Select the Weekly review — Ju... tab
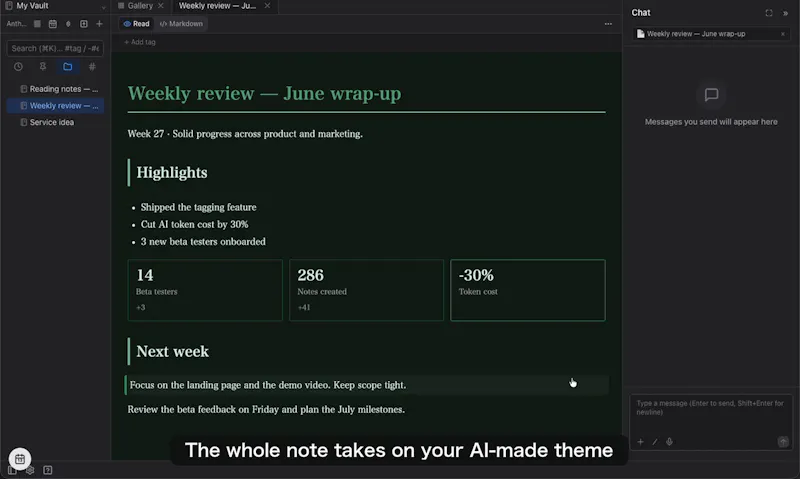Viewport: 800px width, 479px height. (x=217, y=6)
